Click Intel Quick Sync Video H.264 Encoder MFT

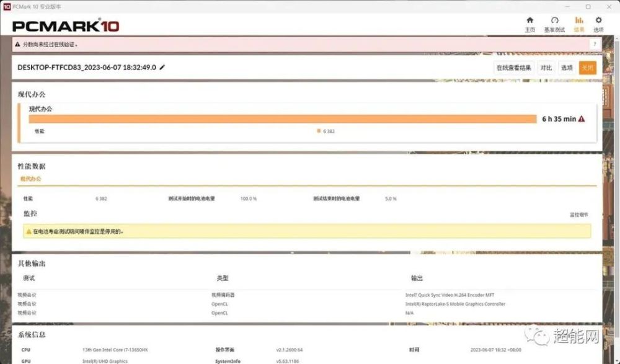click(x=449, y=295)
